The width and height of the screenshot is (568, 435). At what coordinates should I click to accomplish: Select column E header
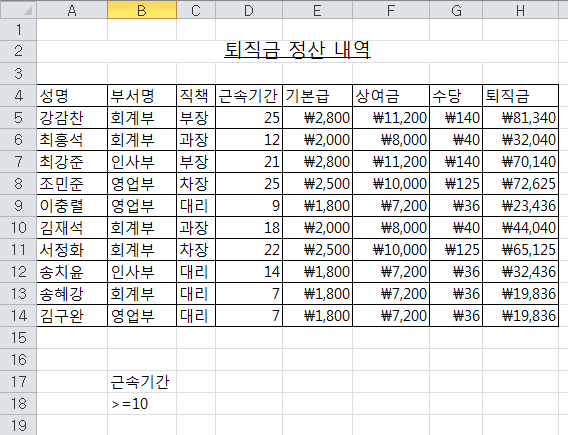coord(317,10)
